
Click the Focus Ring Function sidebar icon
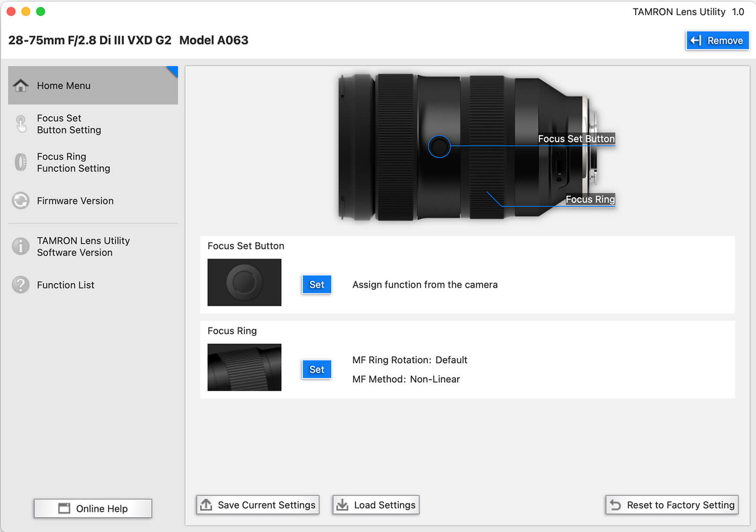21,162
